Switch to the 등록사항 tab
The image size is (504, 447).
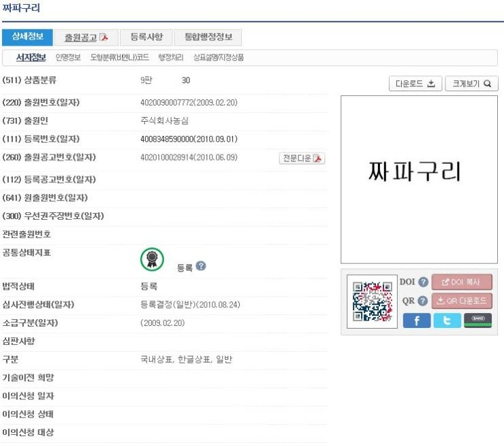pos(146,37)
